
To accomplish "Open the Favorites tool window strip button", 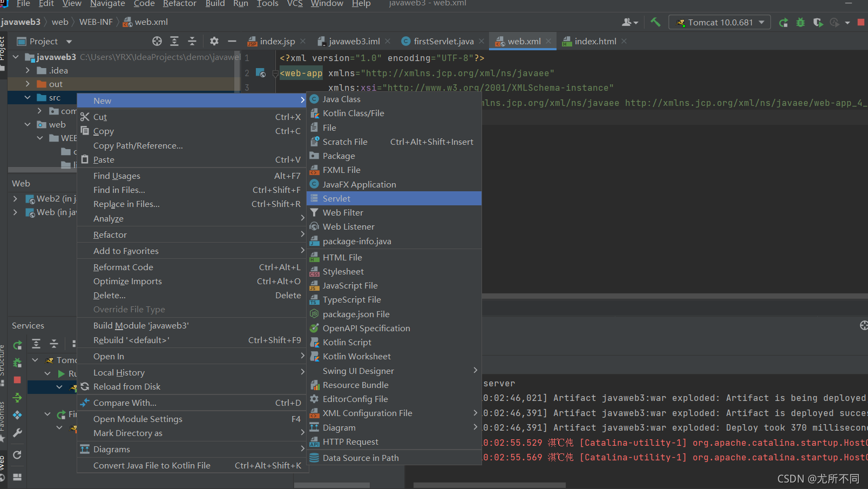I will [x=3, y=420].
